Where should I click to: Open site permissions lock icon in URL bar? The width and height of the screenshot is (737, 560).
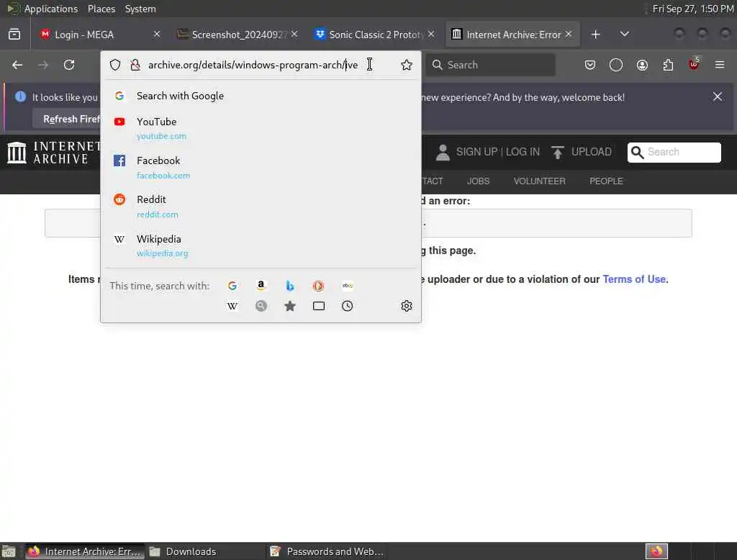pyautogui.click(x=135, y=65)
